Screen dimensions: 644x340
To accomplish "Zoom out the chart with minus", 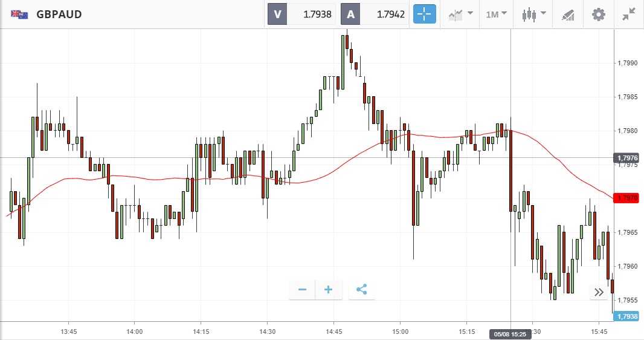I will coord(302,290).
